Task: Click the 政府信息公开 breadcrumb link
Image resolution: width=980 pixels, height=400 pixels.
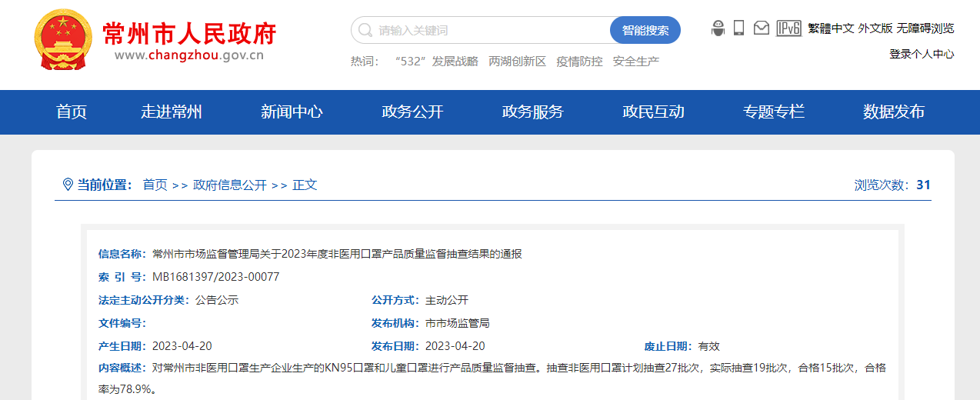Action: [x=230, y=185]
